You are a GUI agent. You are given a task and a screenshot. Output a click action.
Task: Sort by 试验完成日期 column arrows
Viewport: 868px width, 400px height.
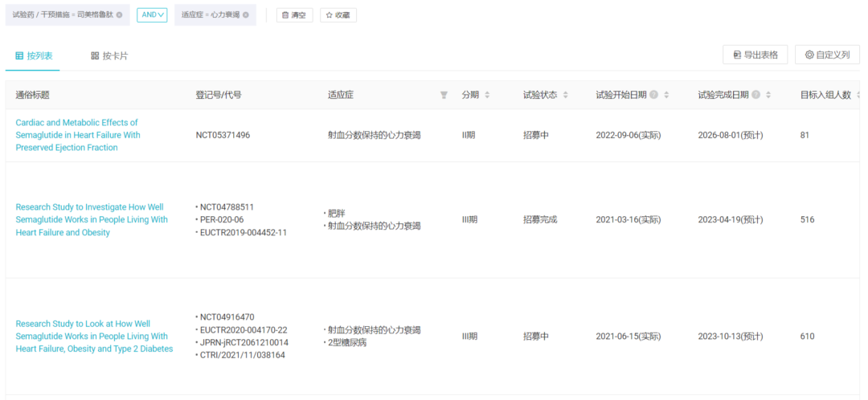pyautogui.click(x=768, y=95)
